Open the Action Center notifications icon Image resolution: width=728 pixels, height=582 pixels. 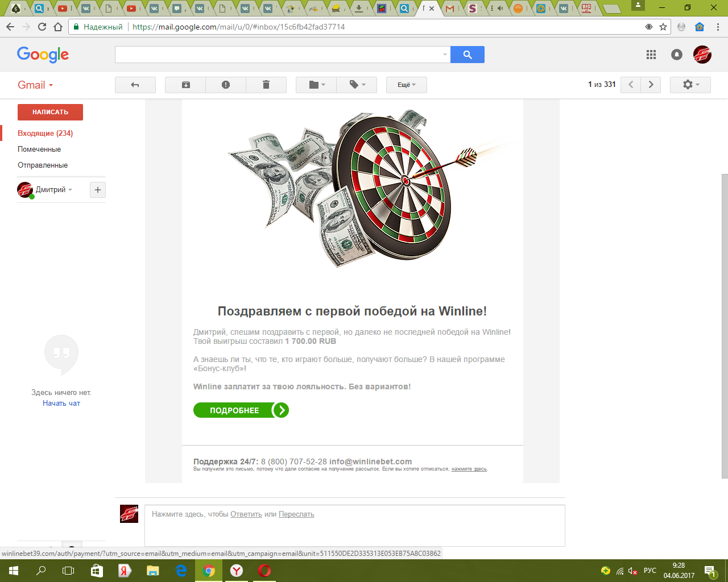tap(710, 571)
